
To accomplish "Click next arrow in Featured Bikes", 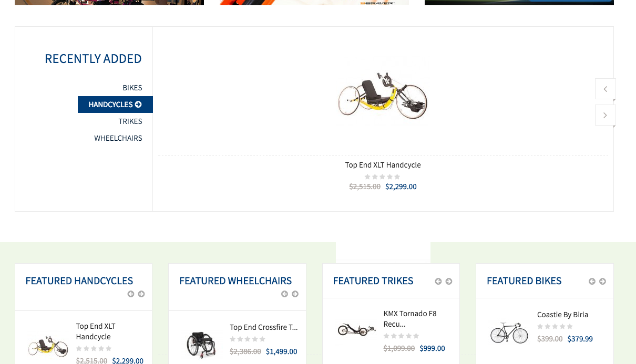I will [x=602, y=282].
